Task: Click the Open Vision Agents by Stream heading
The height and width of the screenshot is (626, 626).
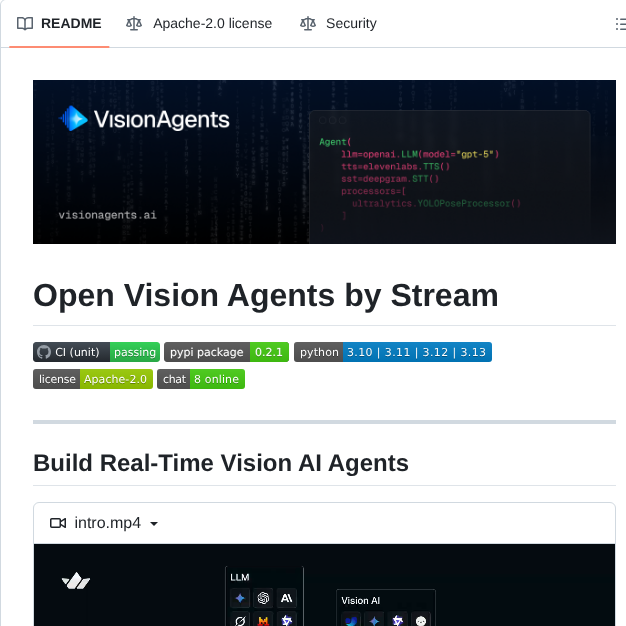Action: (266, 295)
